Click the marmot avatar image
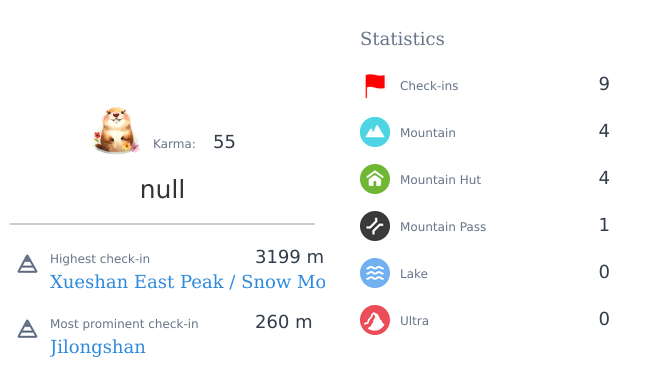Image resolution: width=650 pixels, height=385 pixels. pos(116,130)
